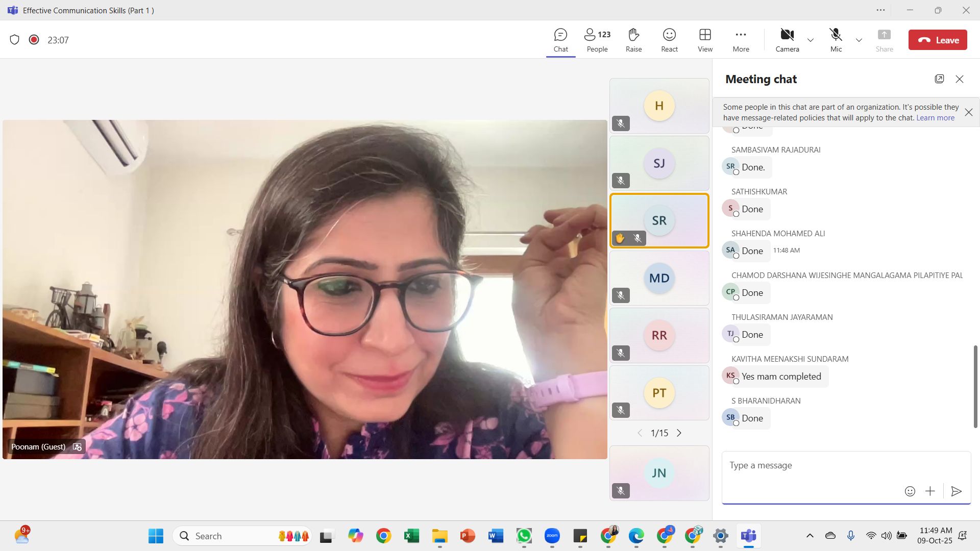
Task: Click the meeting chat scrollbar
Action: click(x=975, y=386)
